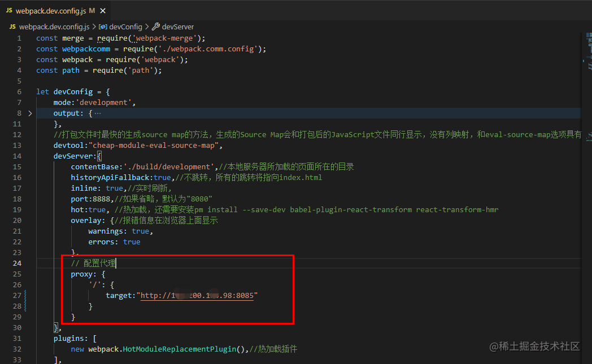592x364 pixels.
Task: Click the devServer wrench property icon
Action: (x=155, y=27)
